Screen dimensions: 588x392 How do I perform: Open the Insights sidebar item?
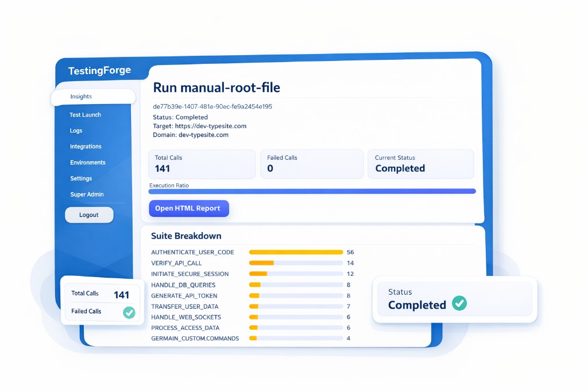(82, 97)
